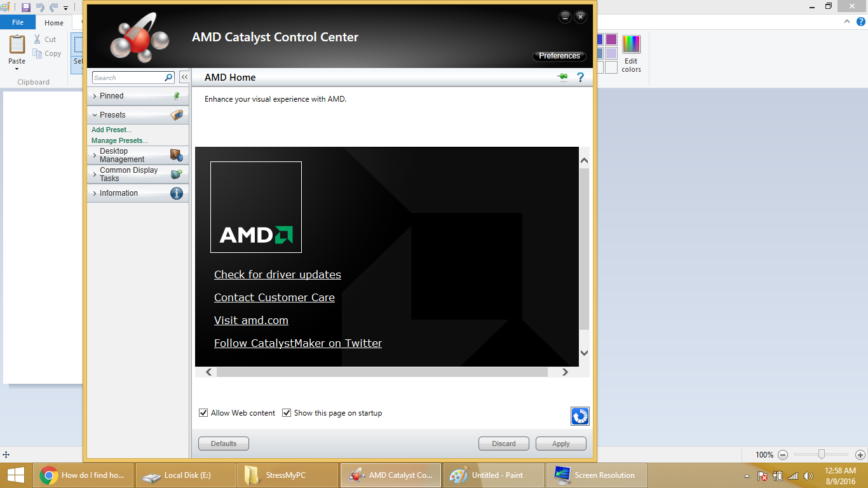Click the refresh icon in the page's bottom-right corner

(x=580, y=416)
